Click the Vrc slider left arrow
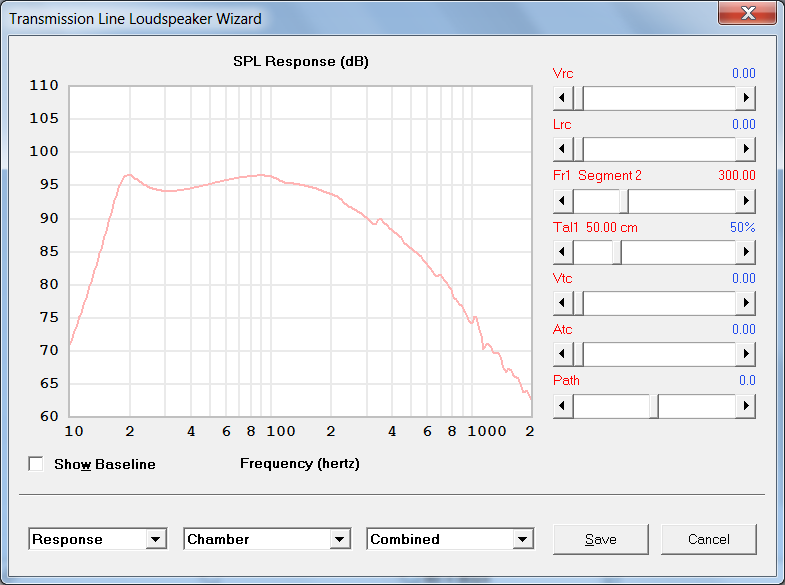Viewport: 785px width, 585px height. 563,98
